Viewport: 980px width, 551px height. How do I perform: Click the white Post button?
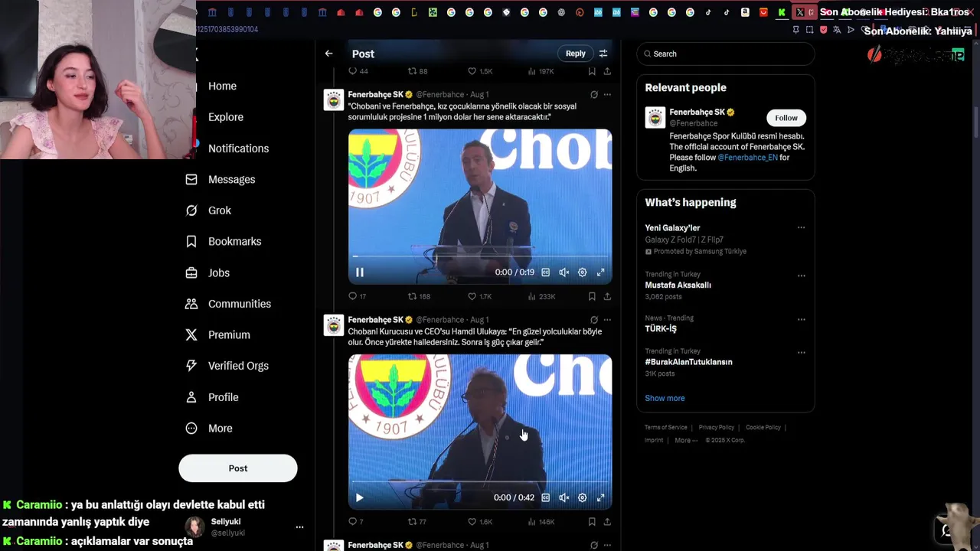(x=238, y=468)
